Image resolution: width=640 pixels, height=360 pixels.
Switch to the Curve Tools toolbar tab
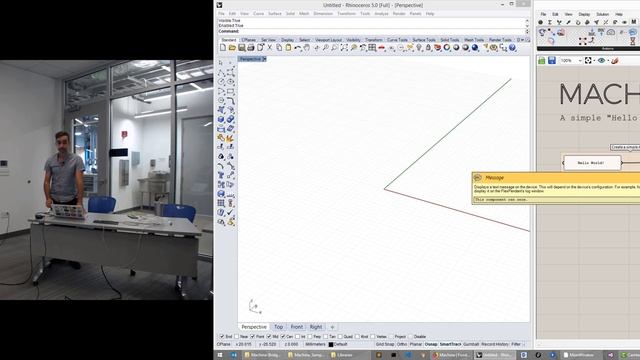[397, 40]
